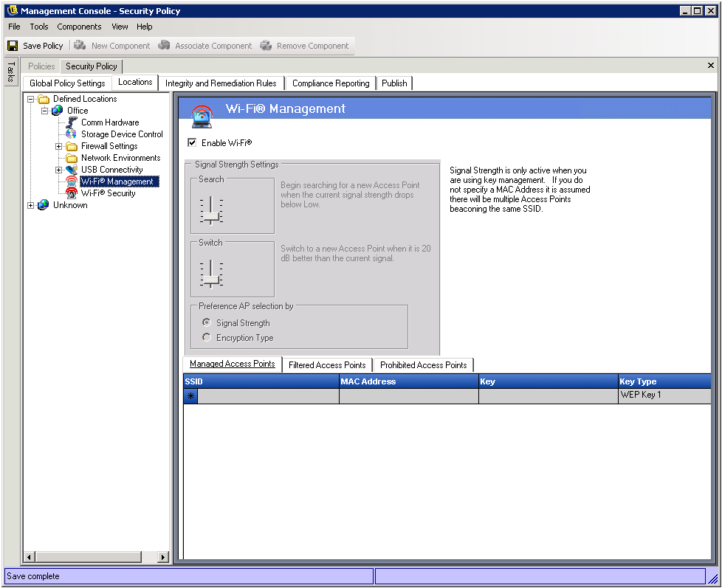Click the Defined Locations folder icon
The height and width of the screenshot is (588, 722).
click(x=44, y=99)
